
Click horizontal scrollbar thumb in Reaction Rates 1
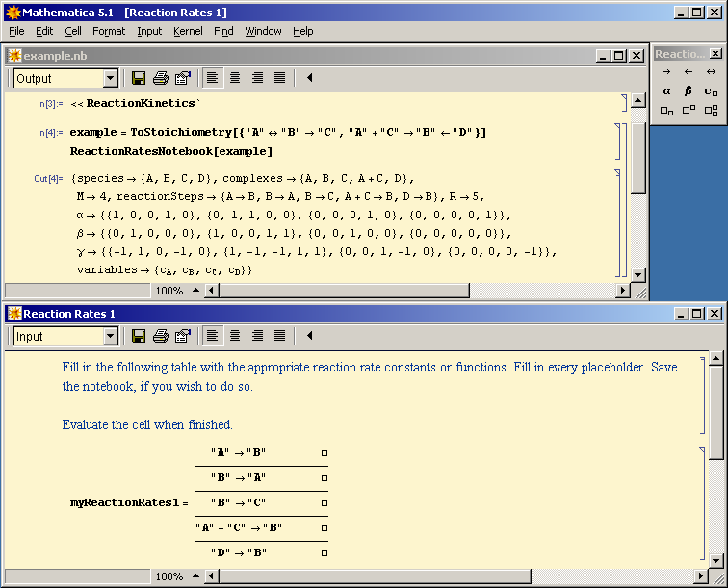coord(376,576)
